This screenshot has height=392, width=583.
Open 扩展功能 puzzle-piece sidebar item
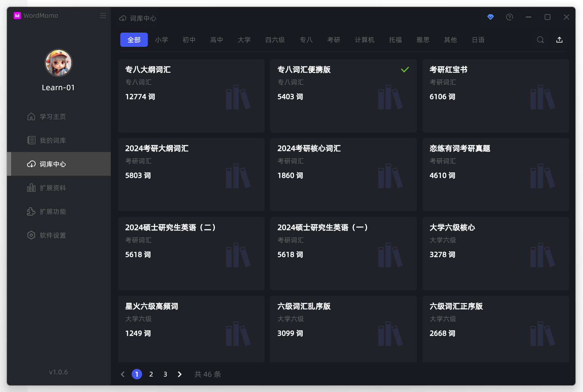pyautogui.click(x=53, y=212)
